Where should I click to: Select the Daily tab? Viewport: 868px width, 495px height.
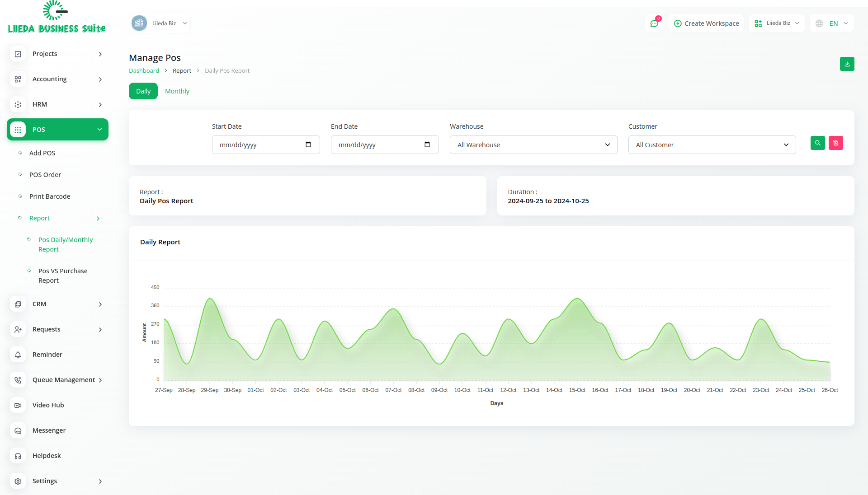pos(143,91)
